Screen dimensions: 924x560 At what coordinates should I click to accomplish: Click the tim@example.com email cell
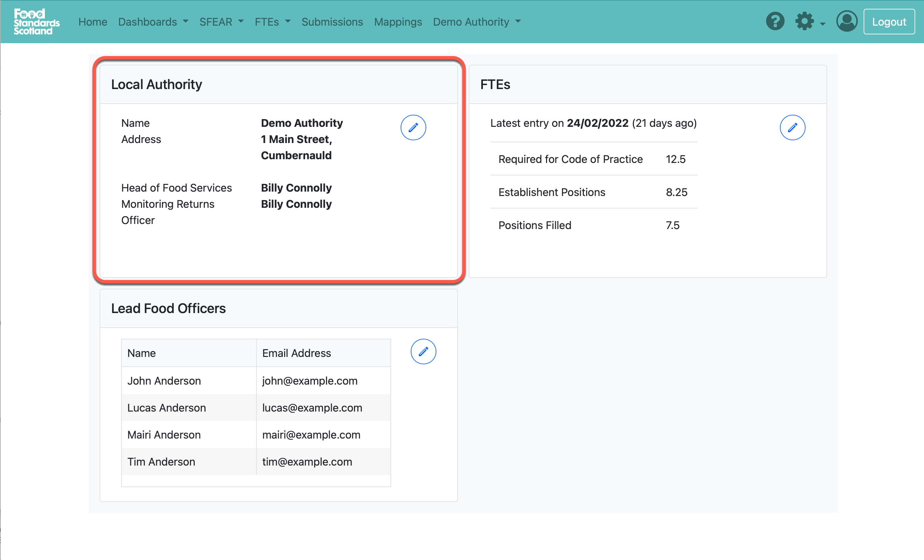(x=323, y=461)
